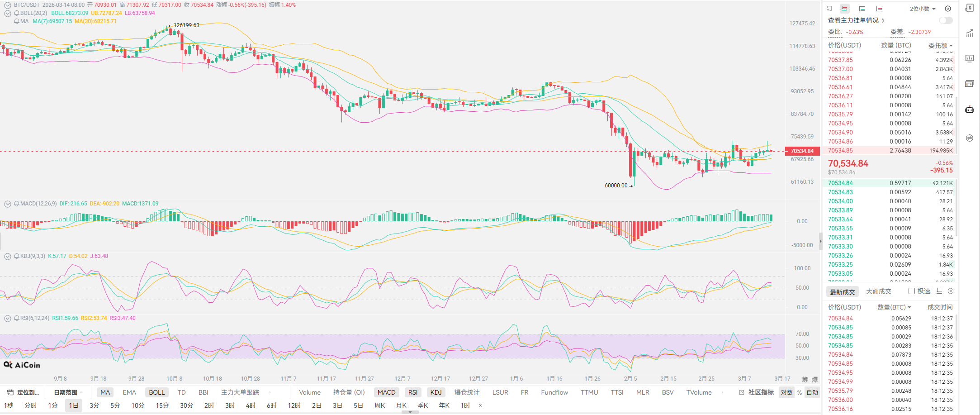The height and width of the screenshot is (415, 980).
Task: Toggle 对数 logarithmic scale
Action: coord(786,392)
